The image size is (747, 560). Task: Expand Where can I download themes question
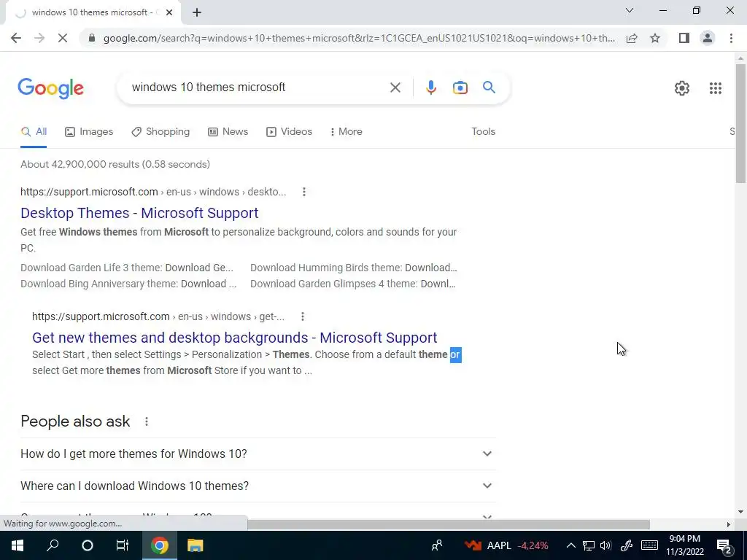(x=258, y=486)
